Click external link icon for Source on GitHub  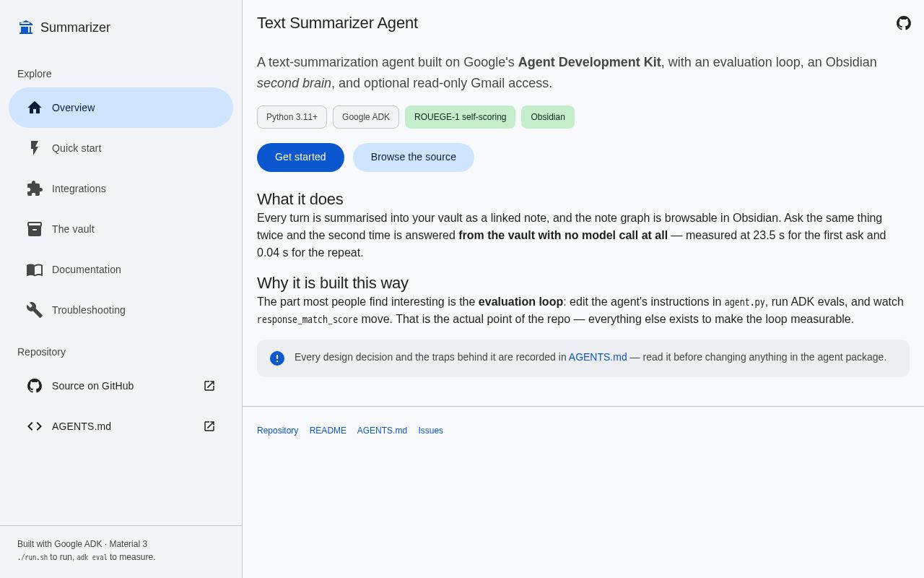(x=209, y=386)
